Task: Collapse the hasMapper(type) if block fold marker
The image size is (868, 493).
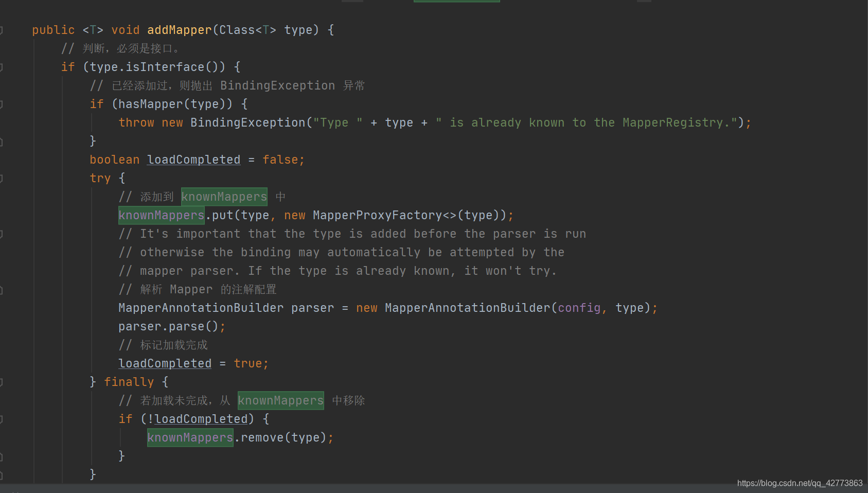Action: point(2,104)
